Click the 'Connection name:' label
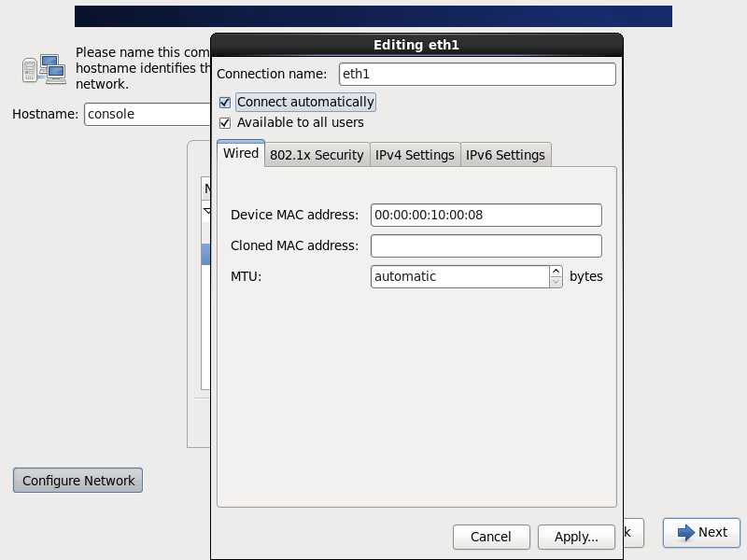747x560 pixels. (x=272, y=75)
